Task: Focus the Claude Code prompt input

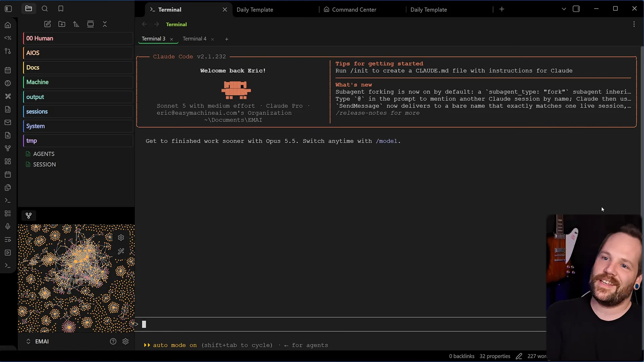Action: [340, 324]
